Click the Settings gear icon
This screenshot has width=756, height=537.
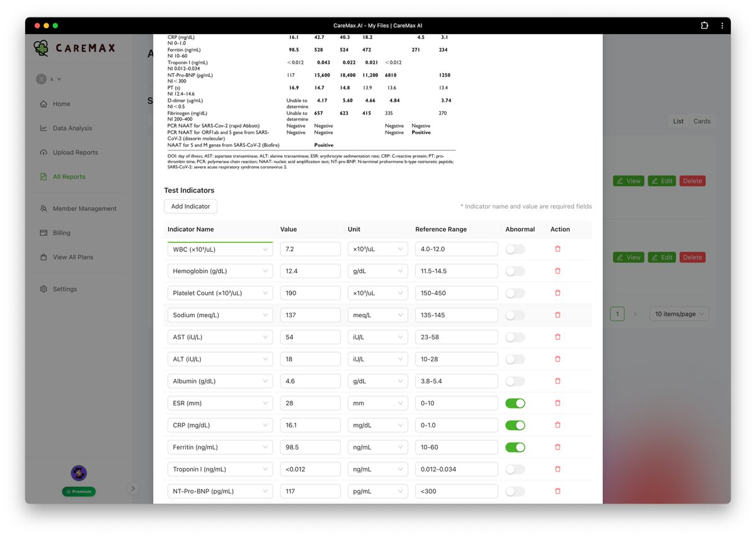(43, 289)
